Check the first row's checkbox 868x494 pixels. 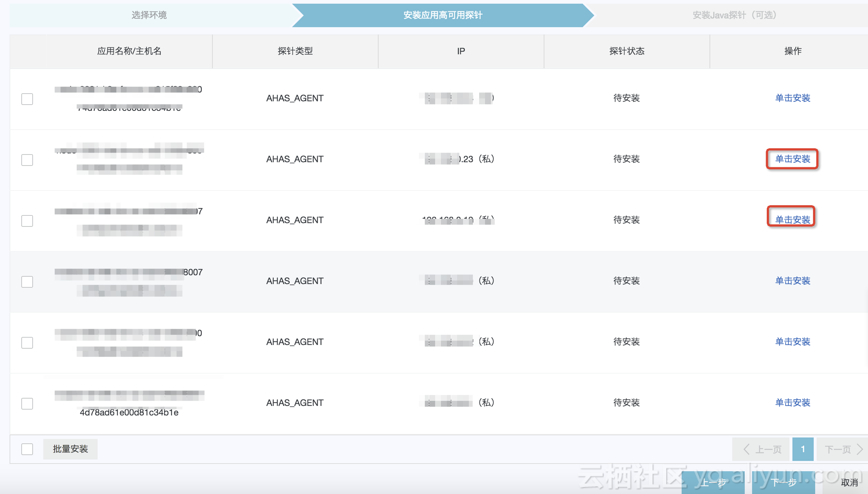point(27,99)
